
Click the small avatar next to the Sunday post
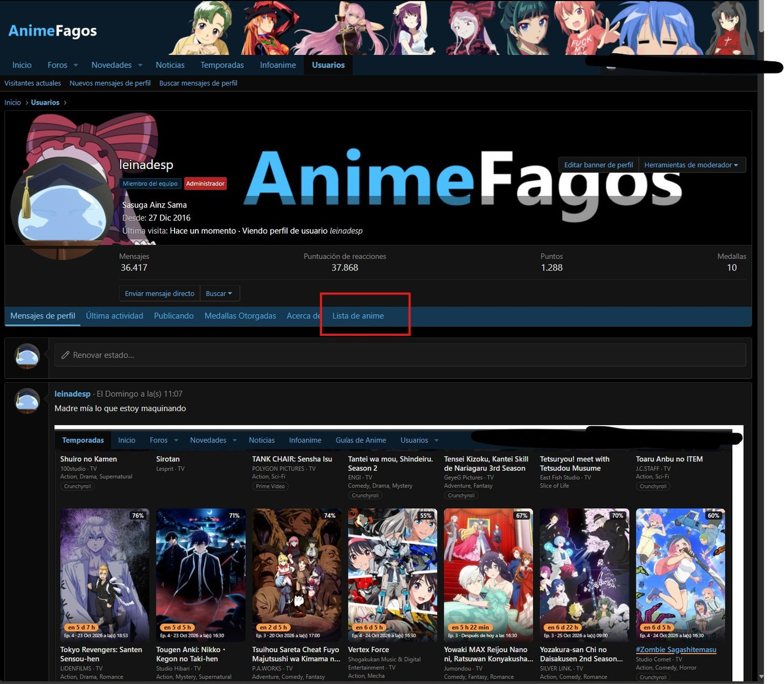point(28,400)
